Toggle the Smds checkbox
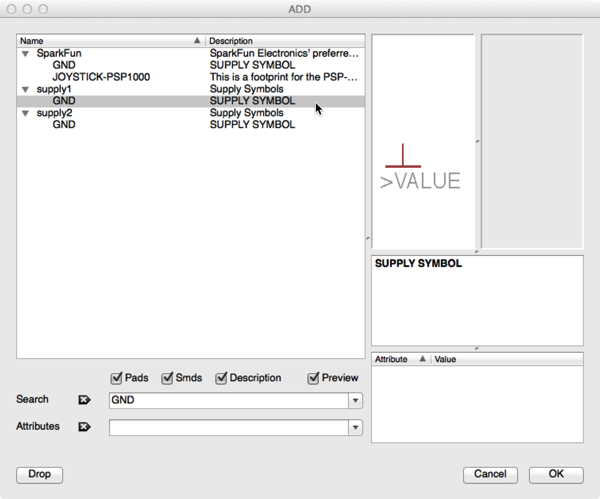Image resolution: width=600 pixels, height=499 pixels. pos(167,378)
